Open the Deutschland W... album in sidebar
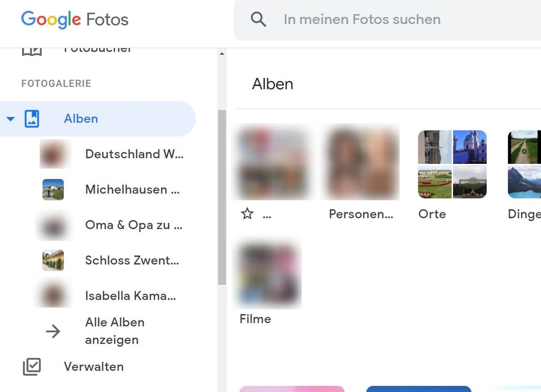The image size is (541, 392). (134, 154)
